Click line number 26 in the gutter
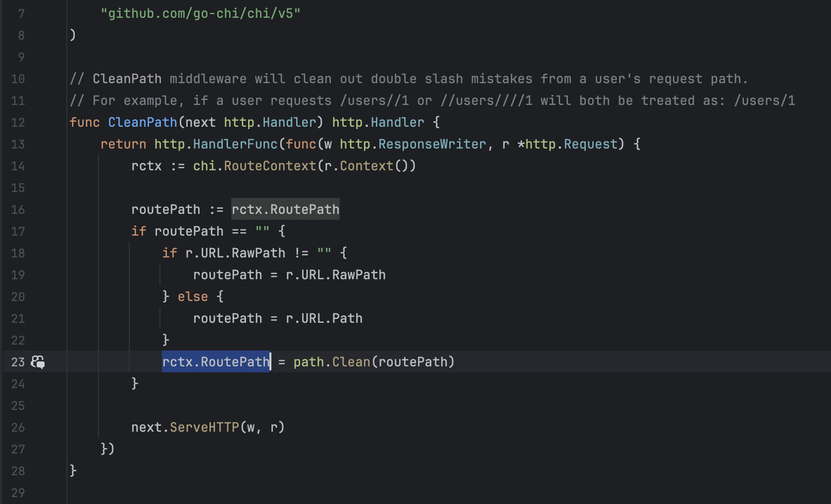Screen dimensions: 831x504 (x=18, y=427)
